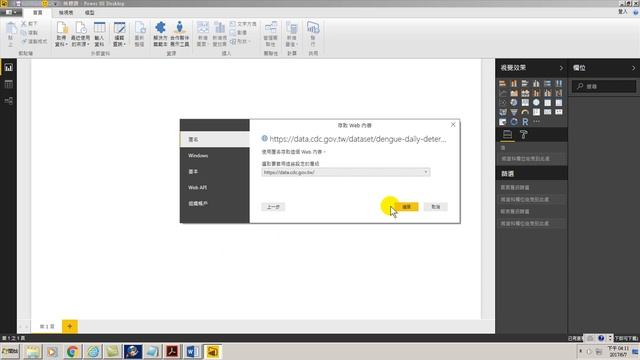
Task: Select the Funnel chart visual
Action: (x=514, y=112)
